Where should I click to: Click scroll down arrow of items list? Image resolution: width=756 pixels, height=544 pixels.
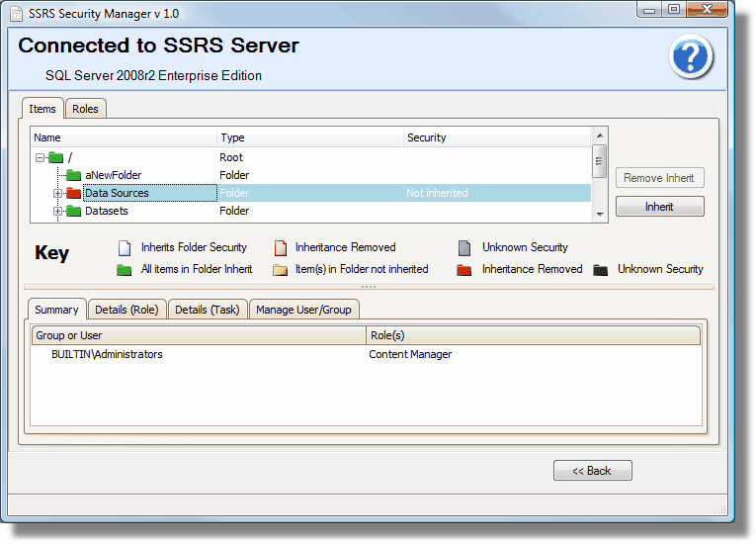tap(600, 215)
